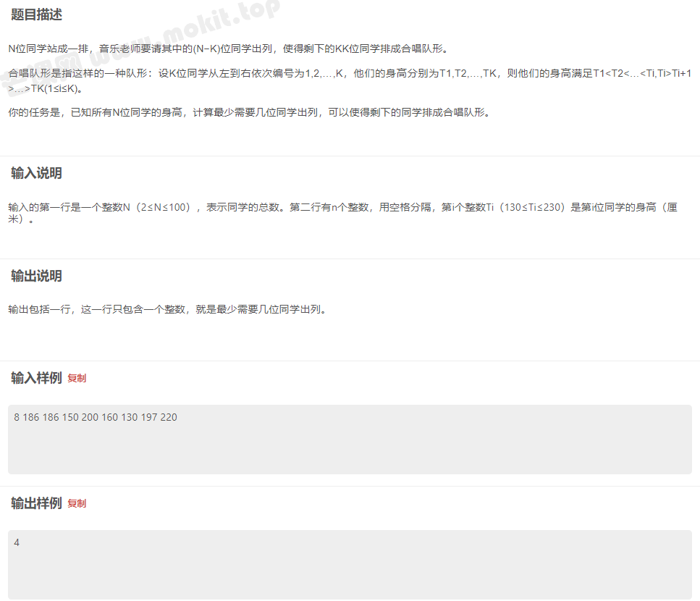Click the number 220 in sample input
This screenshot has height=601, width=700.
[x=169, y=418]
